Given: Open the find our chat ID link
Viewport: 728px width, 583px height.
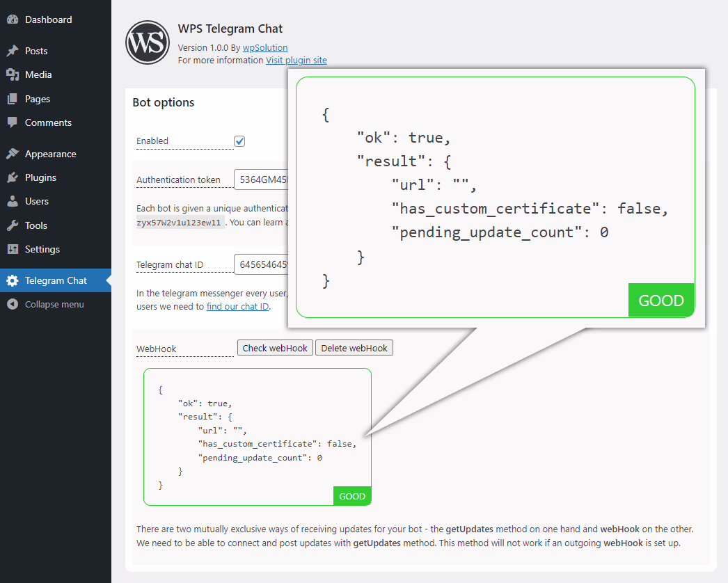Looking at the screenshot, I should [x=237, y=306].
